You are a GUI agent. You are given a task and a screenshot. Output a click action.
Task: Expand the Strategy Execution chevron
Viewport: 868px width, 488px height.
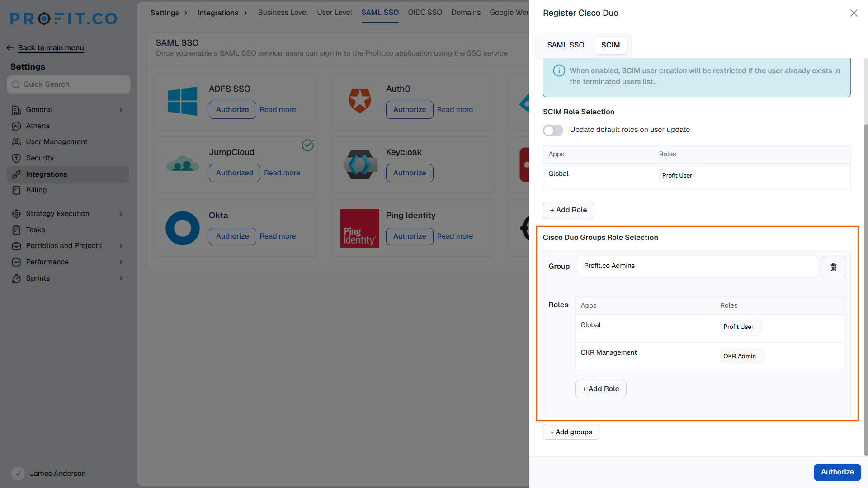(x=121, y=214)
